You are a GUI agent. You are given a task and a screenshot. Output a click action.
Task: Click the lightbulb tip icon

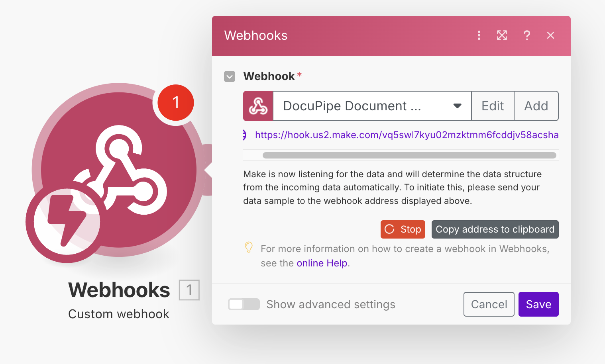(249, 248)
